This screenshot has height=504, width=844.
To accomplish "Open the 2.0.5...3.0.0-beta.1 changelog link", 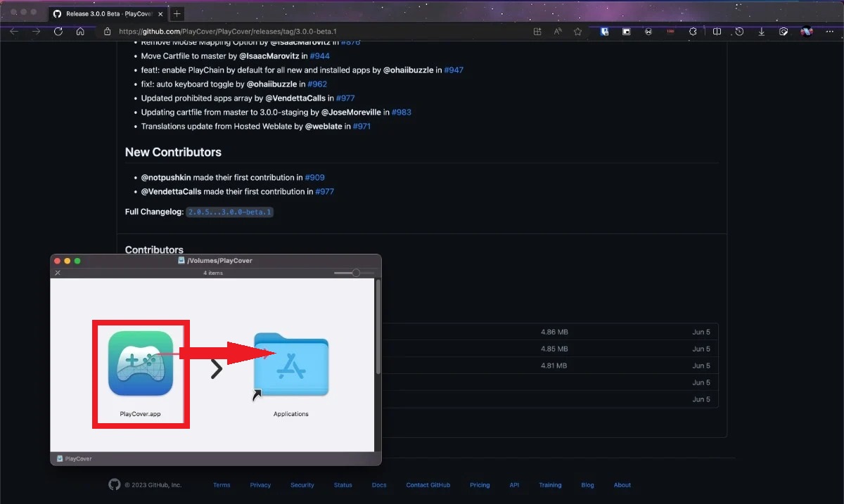I will 229,212.
